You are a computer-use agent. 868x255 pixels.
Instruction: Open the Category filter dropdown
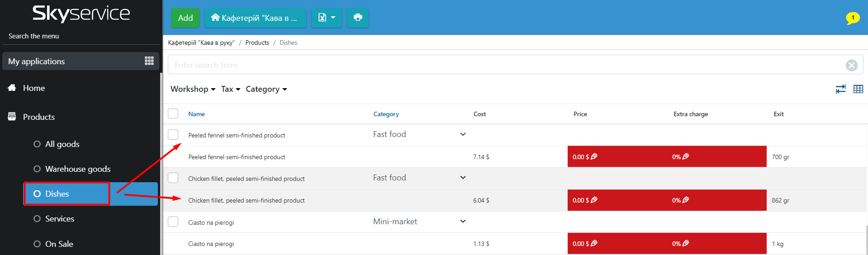tap(266, 89)
